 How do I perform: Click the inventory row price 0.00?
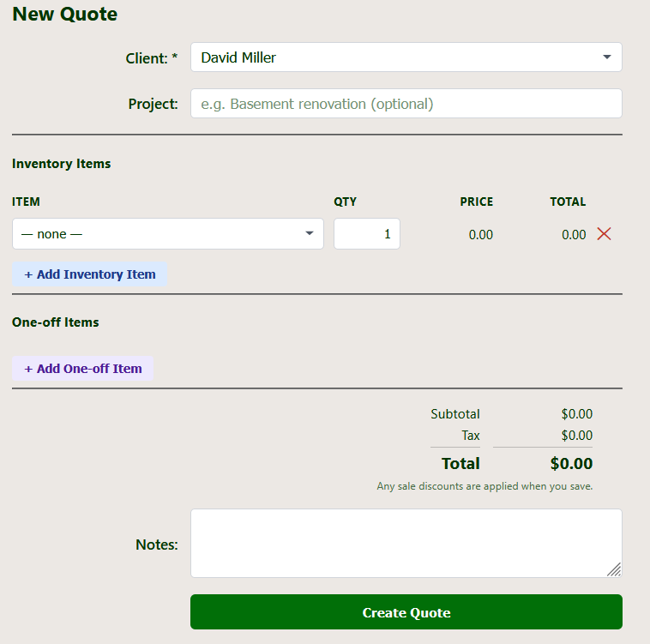click(x=480, y=235)
